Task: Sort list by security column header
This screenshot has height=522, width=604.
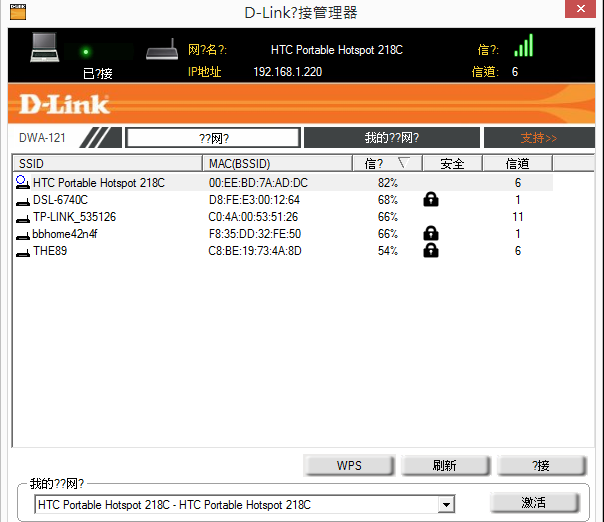Action: coord(452,163)
